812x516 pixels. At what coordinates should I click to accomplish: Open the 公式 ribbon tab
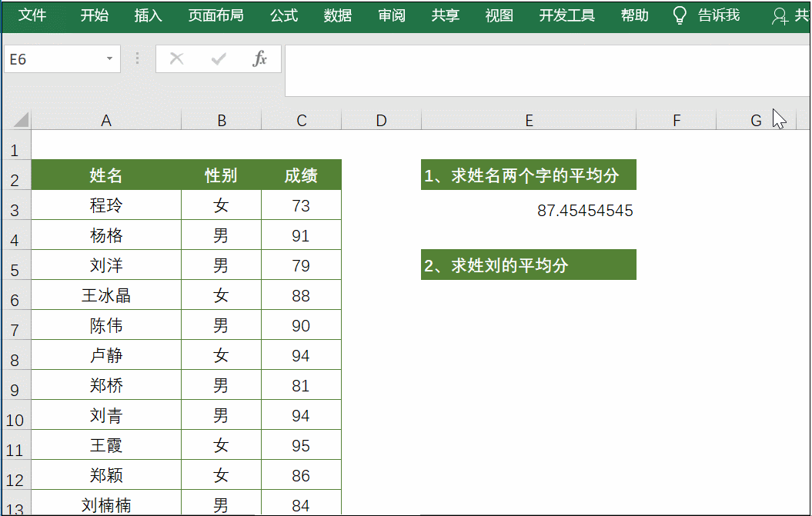pos(284,15)
